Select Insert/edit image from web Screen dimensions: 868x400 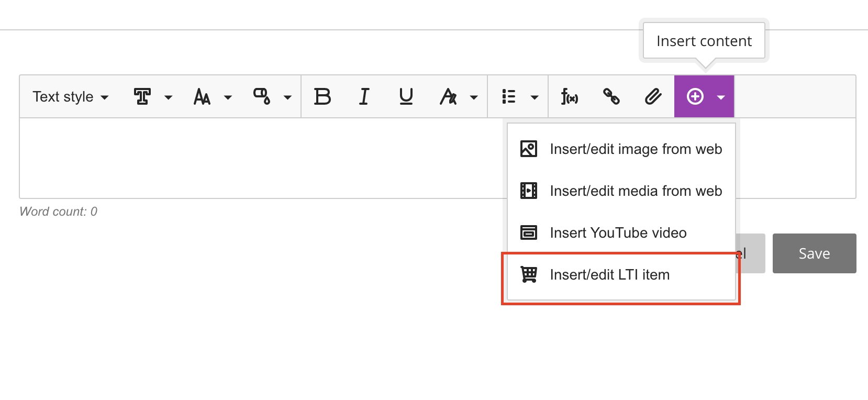point(621,149)
